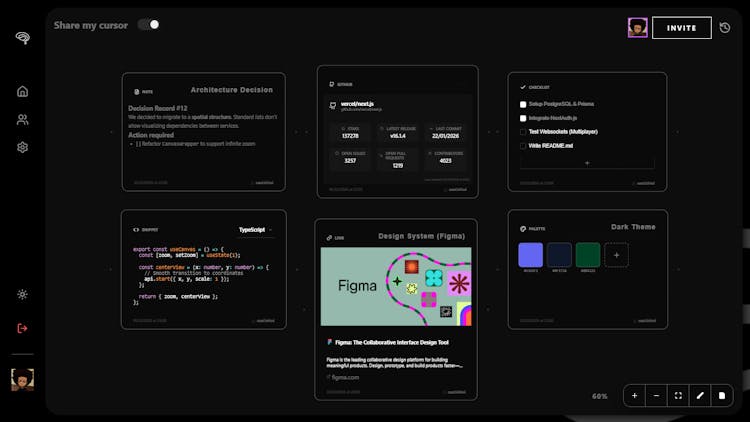Click the INVITE button
This screenshot has height=422, width=750.
(682, 28)
